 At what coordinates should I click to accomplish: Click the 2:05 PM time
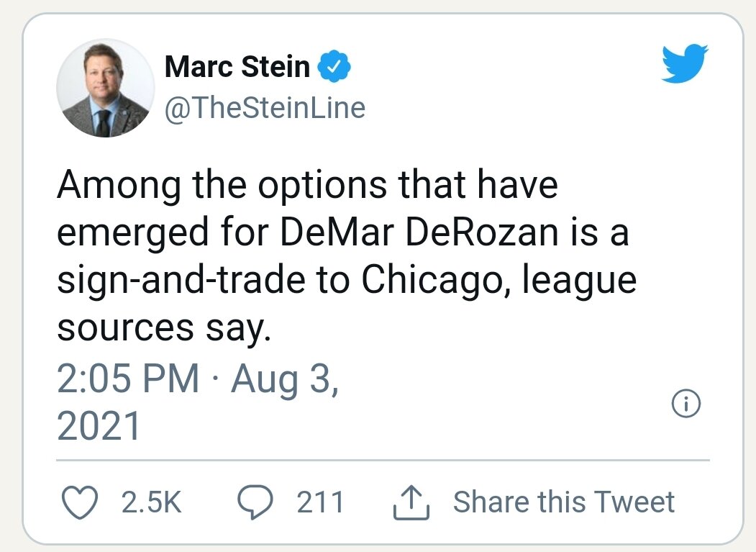point(128,377)
